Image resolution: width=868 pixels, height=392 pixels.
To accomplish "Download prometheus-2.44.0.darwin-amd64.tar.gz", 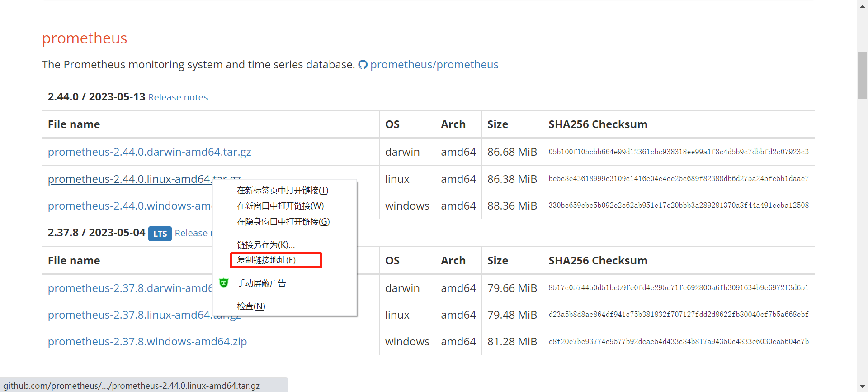I will pyautogui.click(x=149, y=152).
